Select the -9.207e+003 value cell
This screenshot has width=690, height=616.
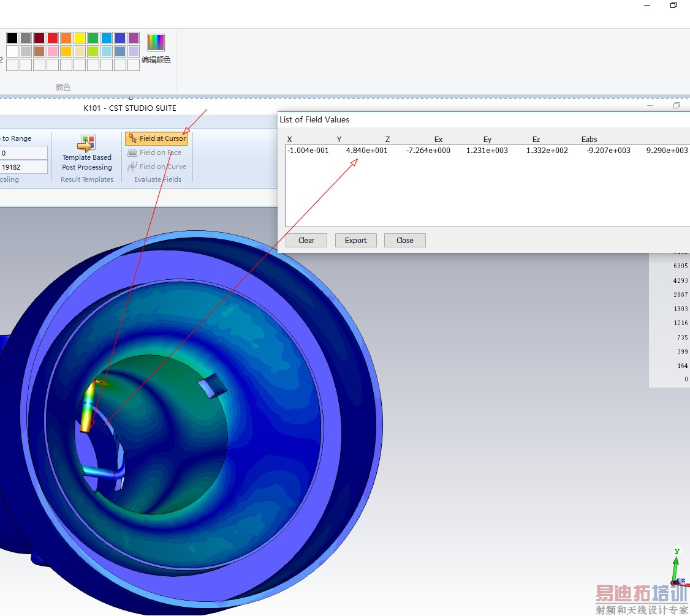click(x=608, y=151)
